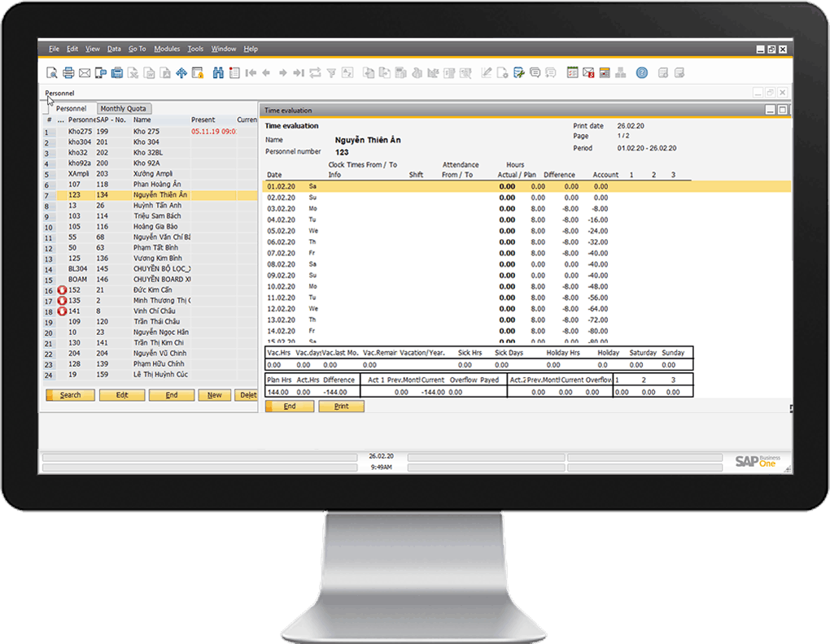Click red status icon for personnel 141
Screen dimensions: 830x644
coord(62,311)
